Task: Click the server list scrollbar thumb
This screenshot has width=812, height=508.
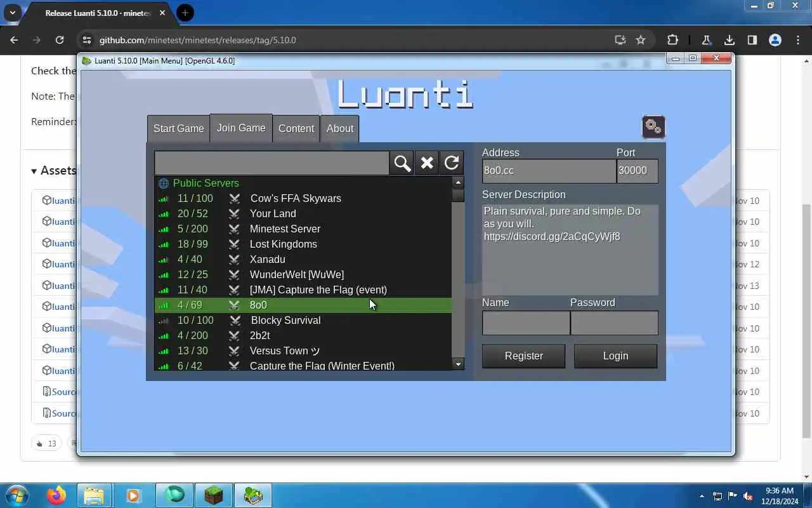Action: 458,195
